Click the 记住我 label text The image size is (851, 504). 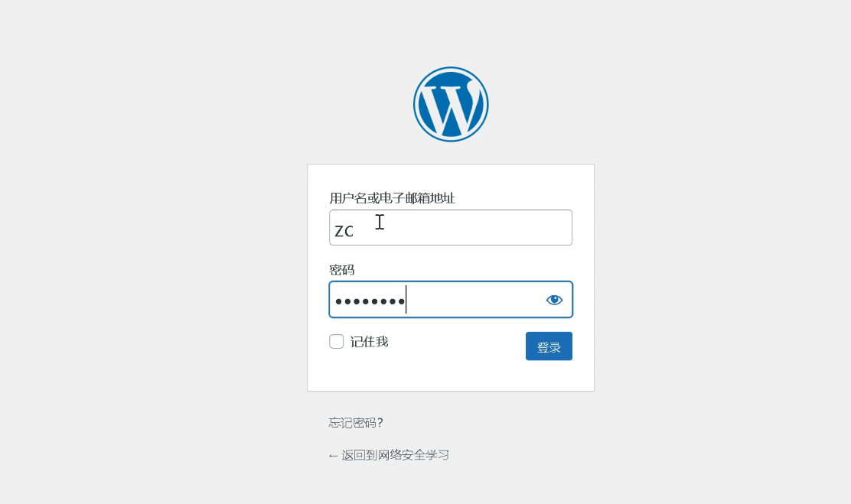coord(369,341)
